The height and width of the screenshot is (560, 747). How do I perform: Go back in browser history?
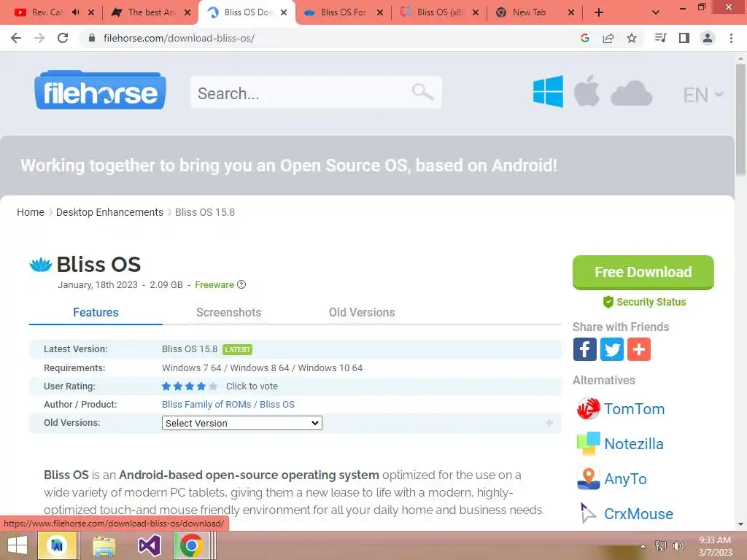(16, 38)
